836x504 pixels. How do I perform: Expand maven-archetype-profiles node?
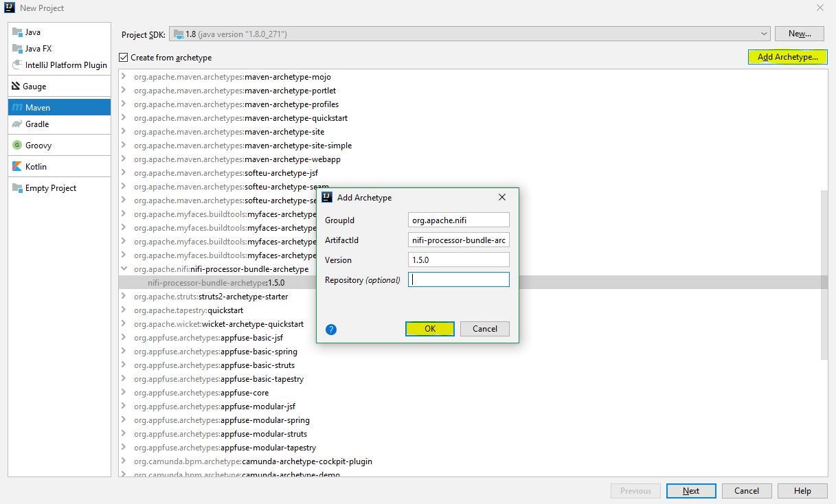point(124,104)
